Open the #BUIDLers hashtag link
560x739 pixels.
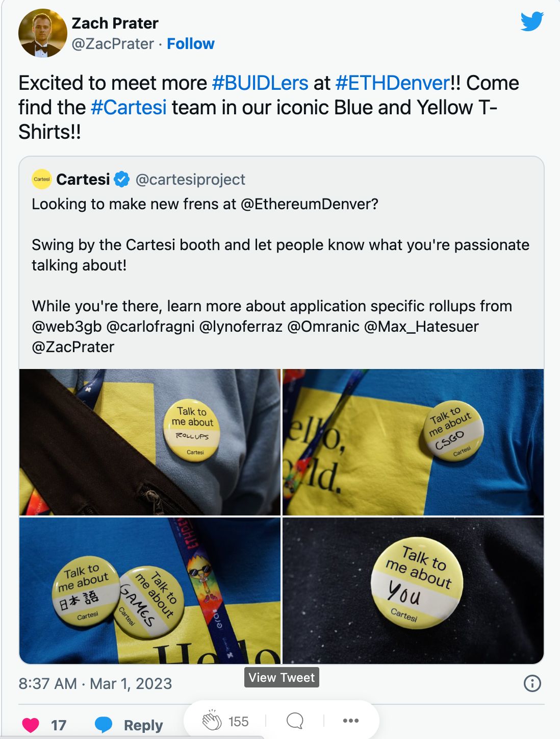click(x=260, y=83)
